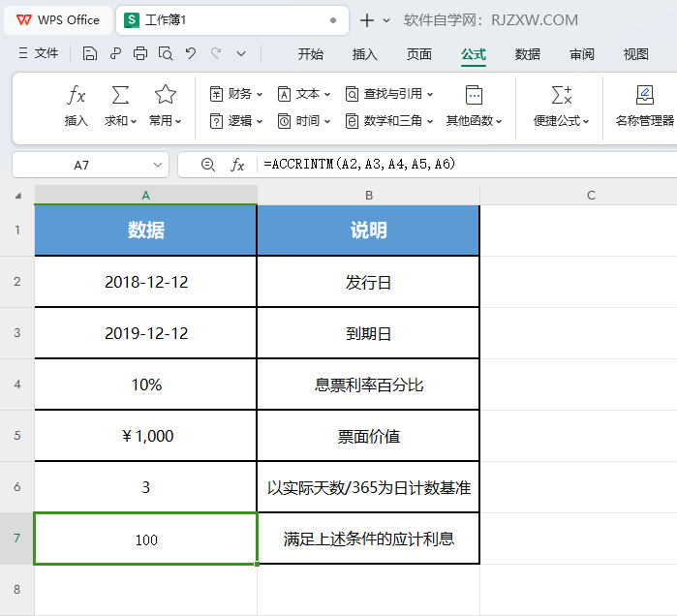Switch to the 页面 ribbon tab
This screenshot has height=616, width=677.
(418, 54)
